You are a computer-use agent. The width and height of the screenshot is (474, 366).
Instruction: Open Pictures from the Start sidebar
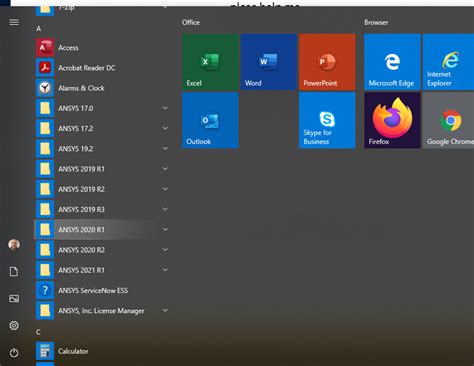[x=14, y=298]
